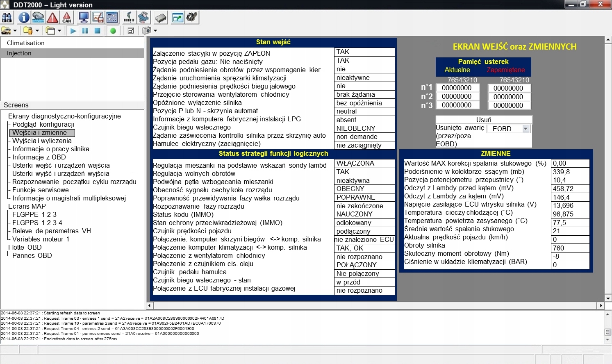Click the graph recording chart icon
This screenshot has height=364, width=612.
click(98, 18)
